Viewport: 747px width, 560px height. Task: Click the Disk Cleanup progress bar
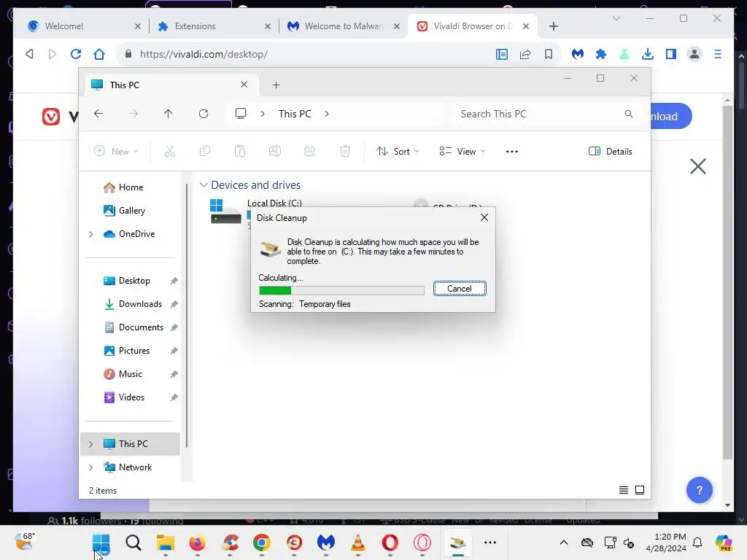pyautogui.click(x=341, y=290)
